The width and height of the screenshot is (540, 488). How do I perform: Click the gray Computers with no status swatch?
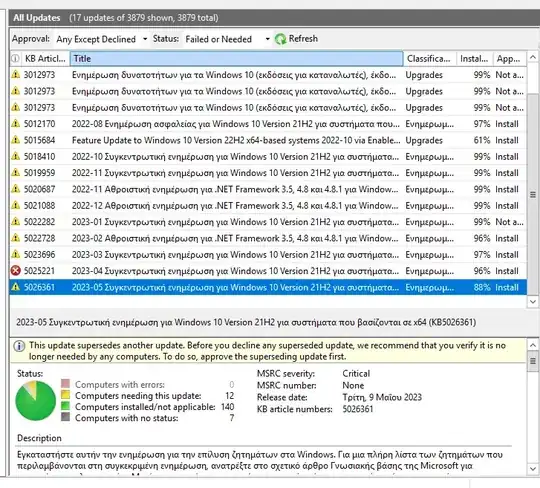[65, 417]
